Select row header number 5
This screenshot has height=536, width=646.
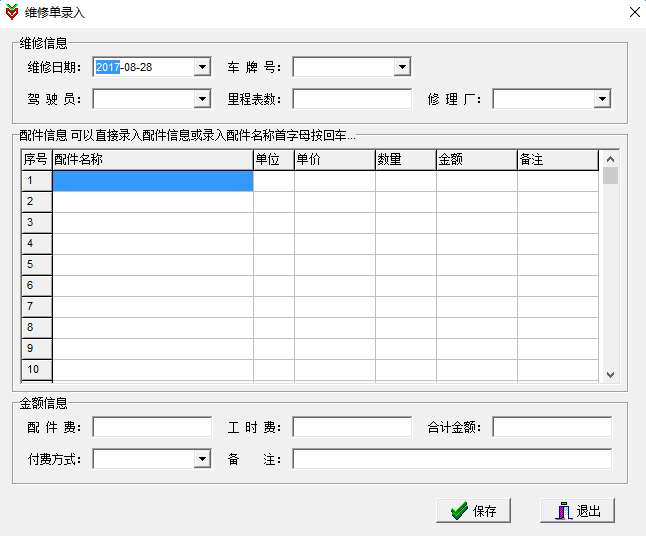click(37, 264)
